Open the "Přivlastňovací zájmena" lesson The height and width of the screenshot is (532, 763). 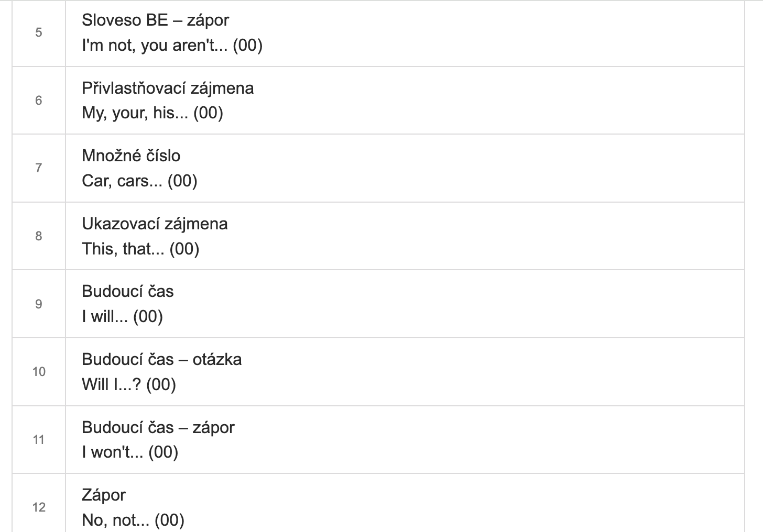pos(168,88)
